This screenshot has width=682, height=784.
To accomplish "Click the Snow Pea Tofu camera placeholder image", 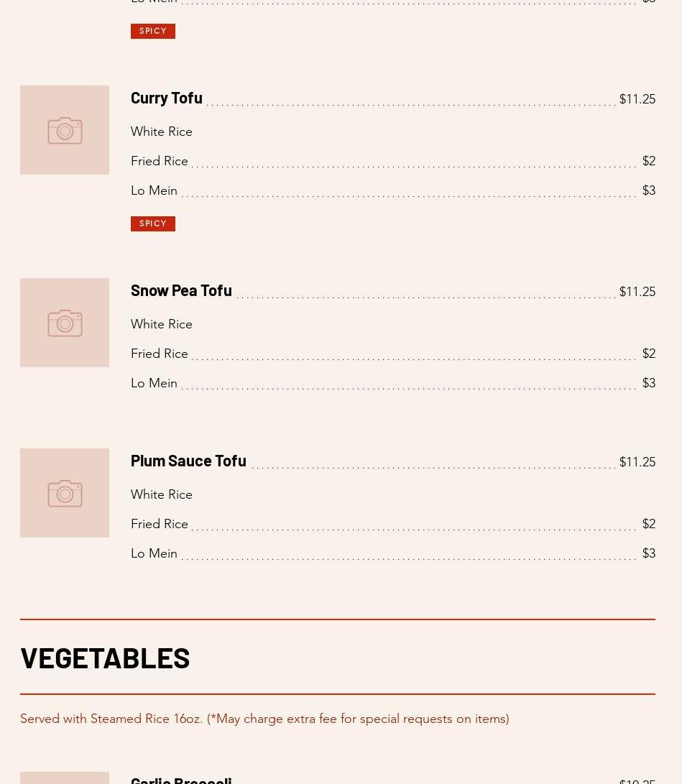I will click(x=65, y=323).
